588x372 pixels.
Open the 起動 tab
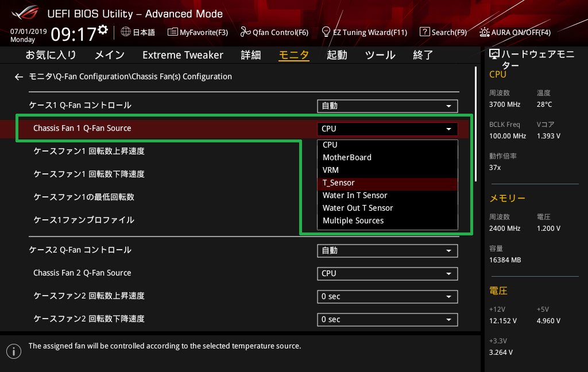click(336, 55)
